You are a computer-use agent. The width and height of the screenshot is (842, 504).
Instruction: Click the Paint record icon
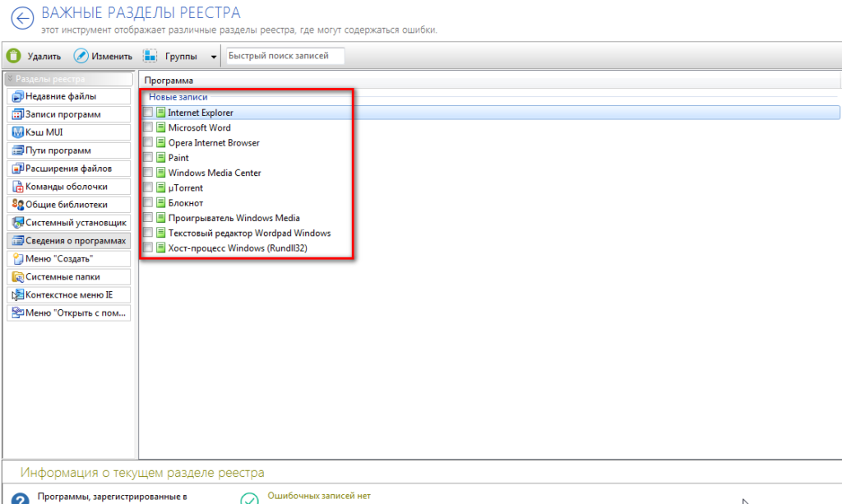pyautogui.click(x=160, y=157)
